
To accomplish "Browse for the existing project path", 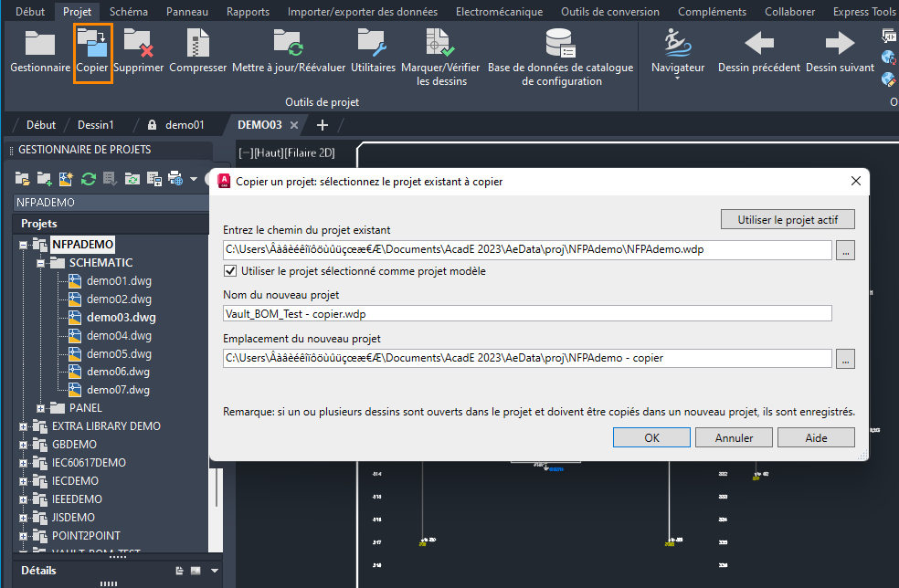I will (845, 250).
